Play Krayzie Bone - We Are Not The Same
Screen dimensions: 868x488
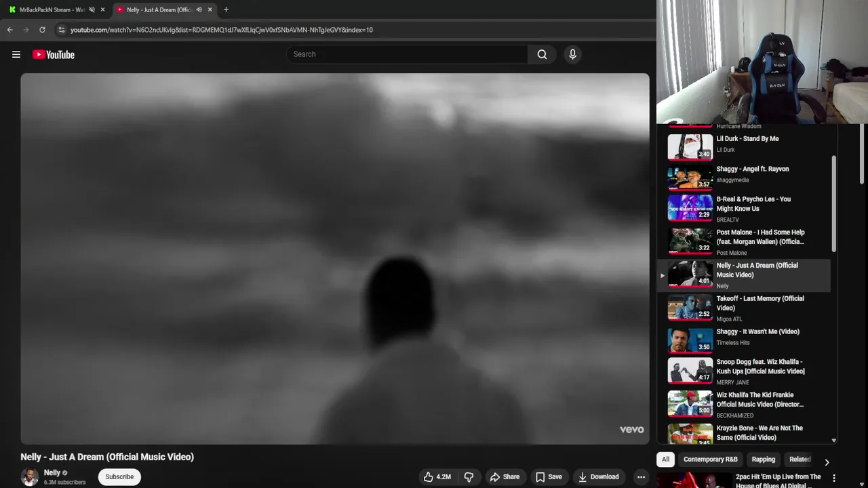pos(759,433)
